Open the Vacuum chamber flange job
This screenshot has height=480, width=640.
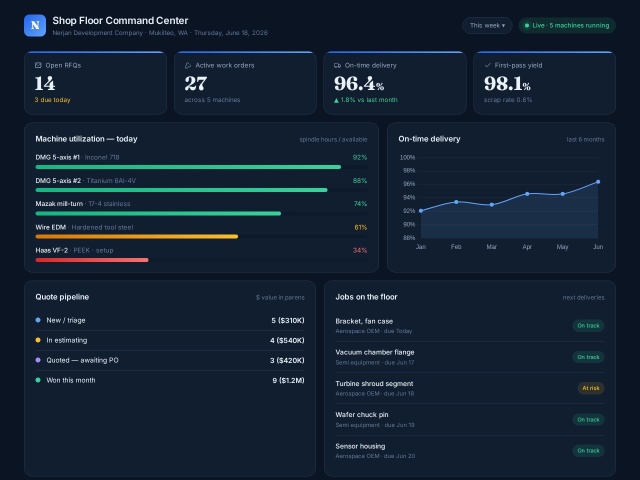[x=470, y=357]
